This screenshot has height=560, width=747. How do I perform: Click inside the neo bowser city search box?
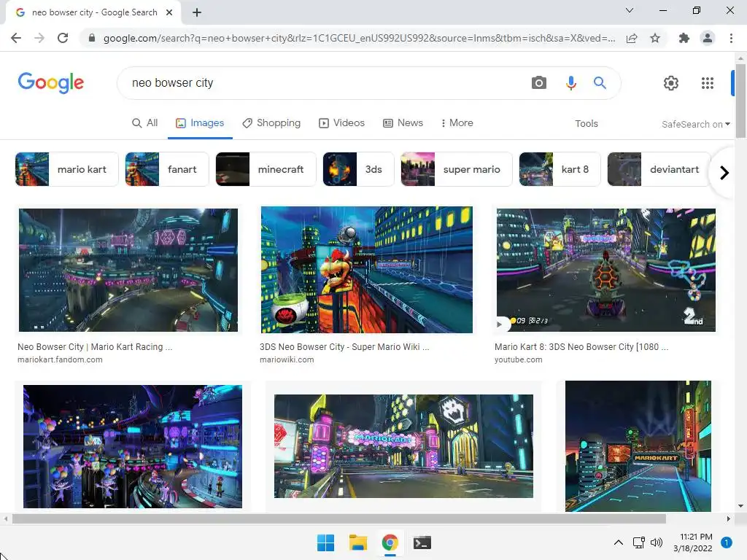(x=324, y=83)
